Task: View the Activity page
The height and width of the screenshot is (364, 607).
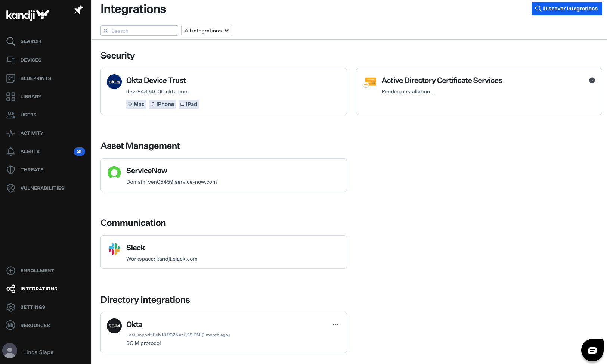Action: point(32,133)
